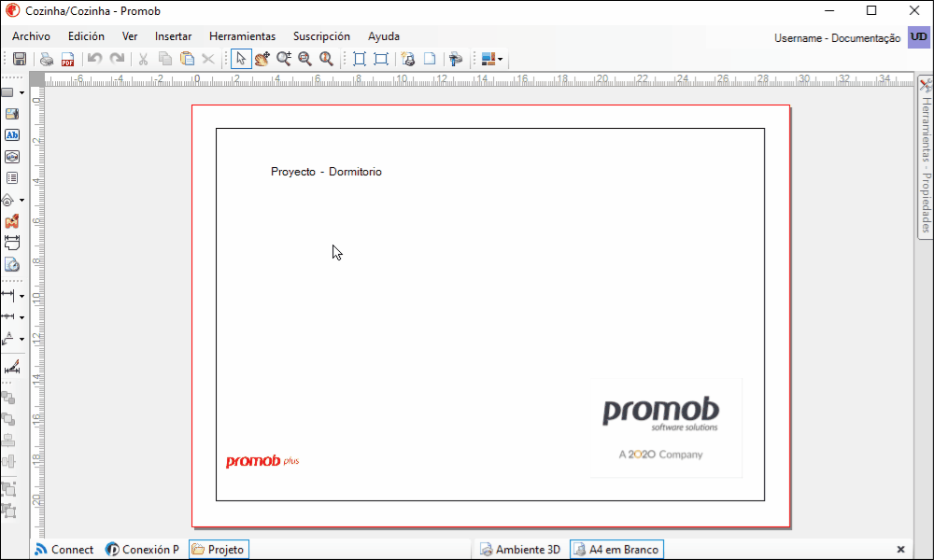
Task: Select the measurement edit tool with pencil
Action: click(x=12, y=367)
